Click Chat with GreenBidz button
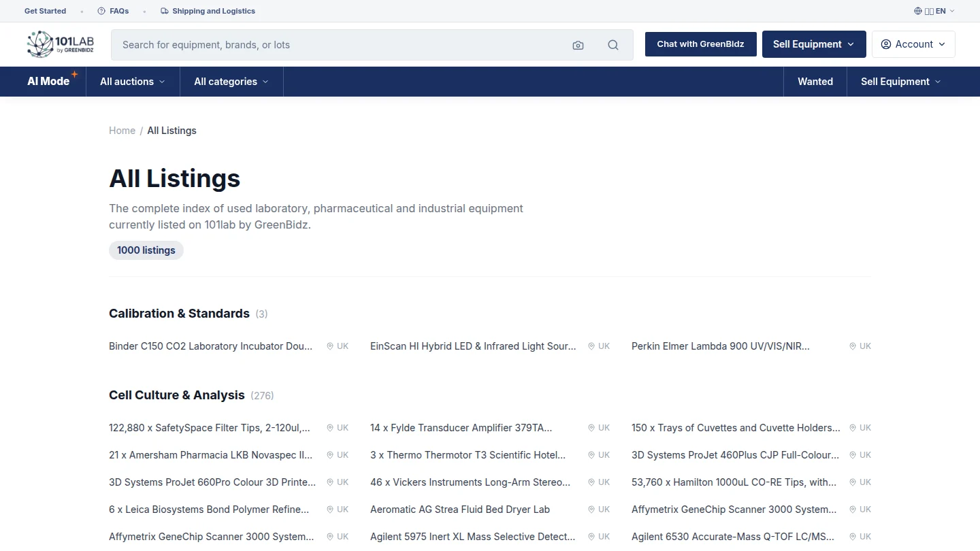The image size is (980, 551). coord(701,44)
